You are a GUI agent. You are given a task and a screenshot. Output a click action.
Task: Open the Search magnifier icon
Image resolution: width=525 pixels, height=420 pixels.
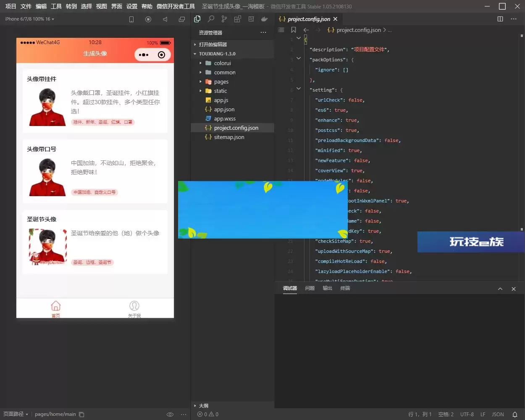click(211, 19)
